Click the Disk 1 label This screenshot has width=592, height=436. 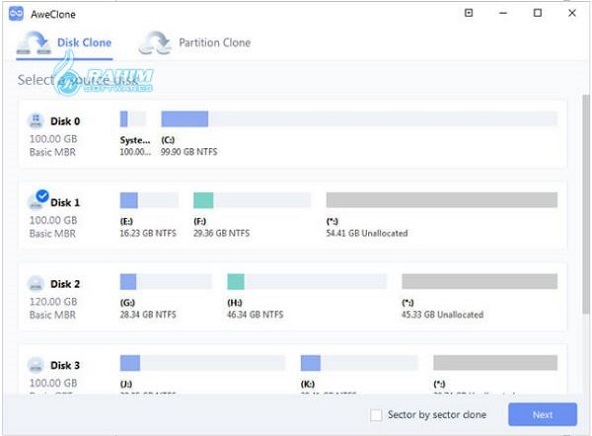click(65, 203)
